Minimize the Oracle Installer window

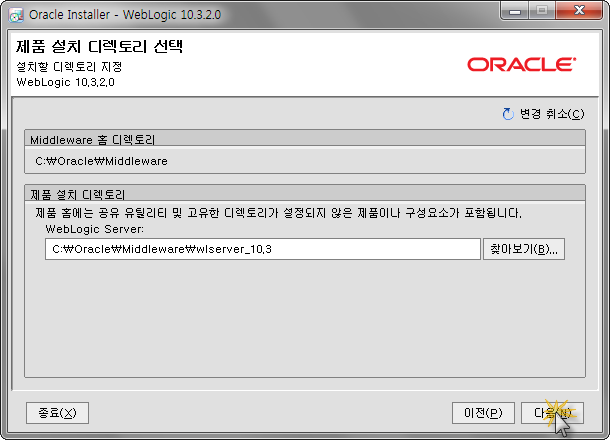point(515,11)
